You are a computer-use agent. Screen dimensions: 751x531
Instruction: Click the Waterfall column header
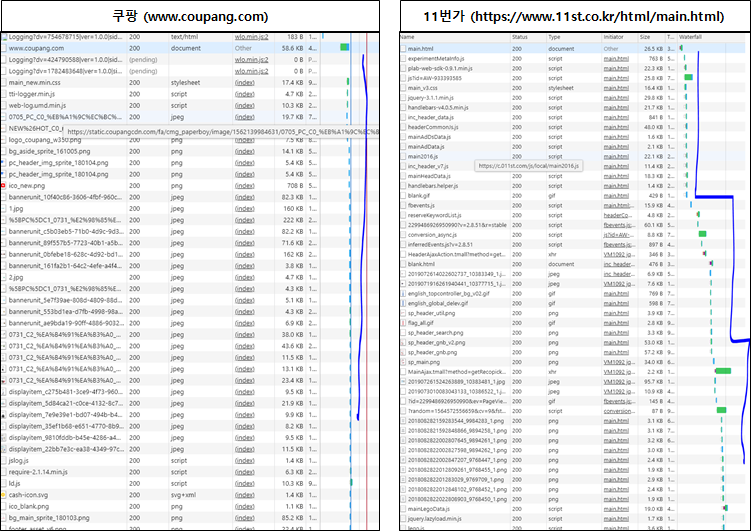click(690, 37)
